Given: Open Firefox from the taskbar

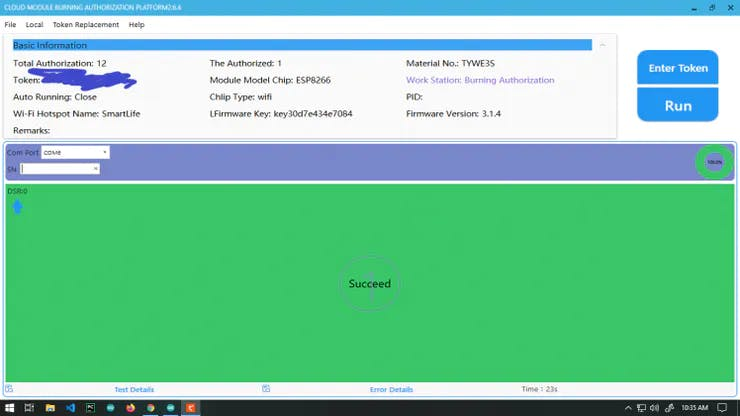Looking at the screenshot, I should [131, 408].
